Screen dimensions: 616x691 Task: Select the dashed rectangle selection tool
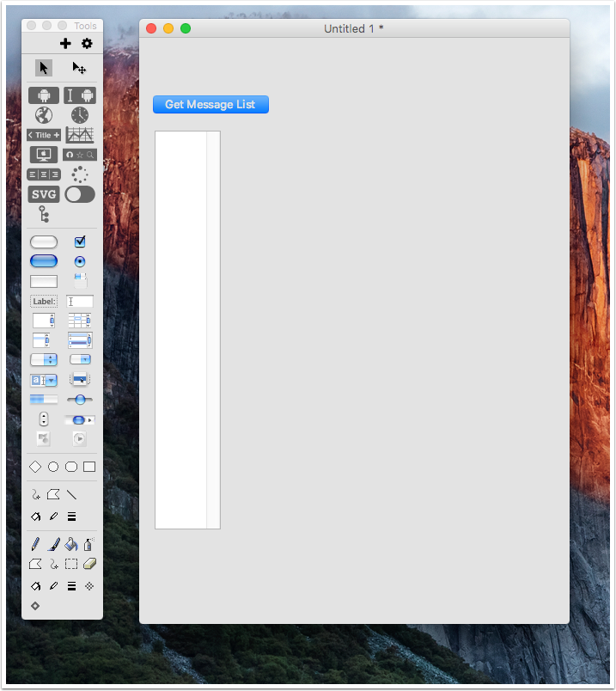(71, 564)
